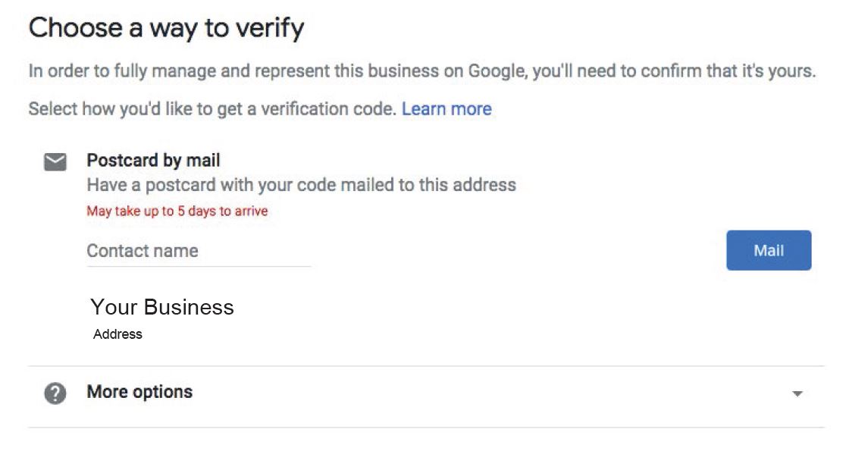The width and height of the screenshot is (868, 451).
Task: Click the Choose a way to verify heading
Action: click(166, 28)
